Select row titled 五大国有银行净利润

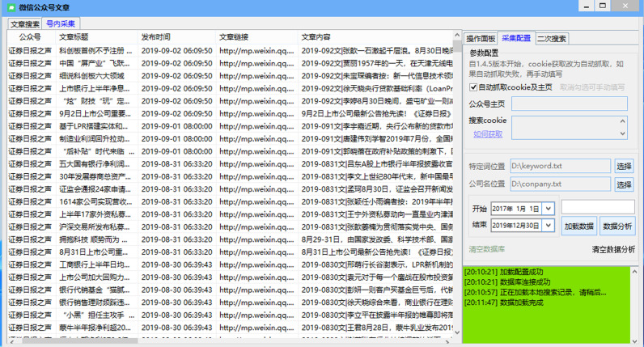tap(230, 164)
